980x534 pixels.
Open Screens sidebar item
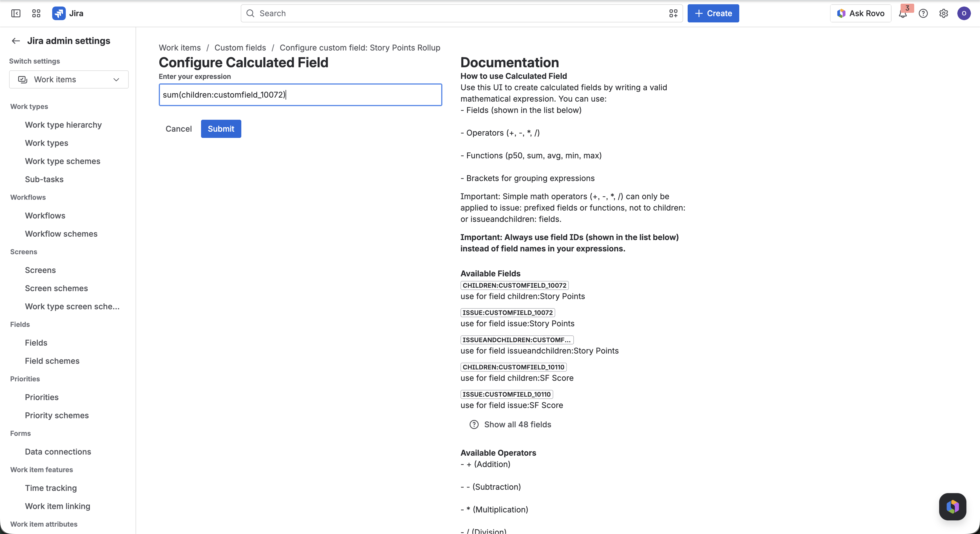40,270
